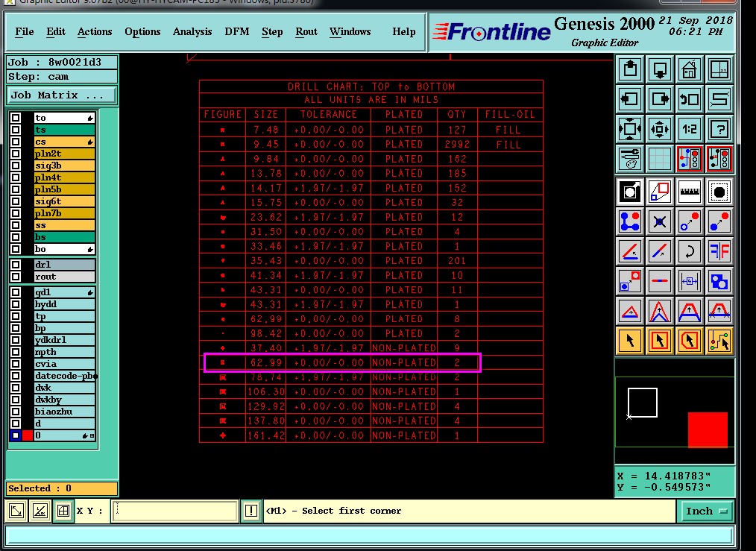Click the Home view house icon
Image resolution: width=756 pixels, height=551 pixels.
click(690, 69)
